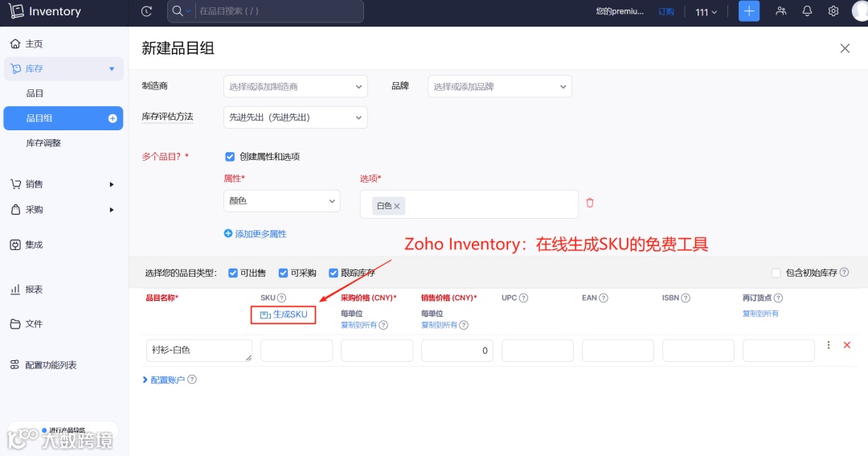868x456 pixels.
Task: Click the ISBN input field in the row
Action: (x=698, y=351)
